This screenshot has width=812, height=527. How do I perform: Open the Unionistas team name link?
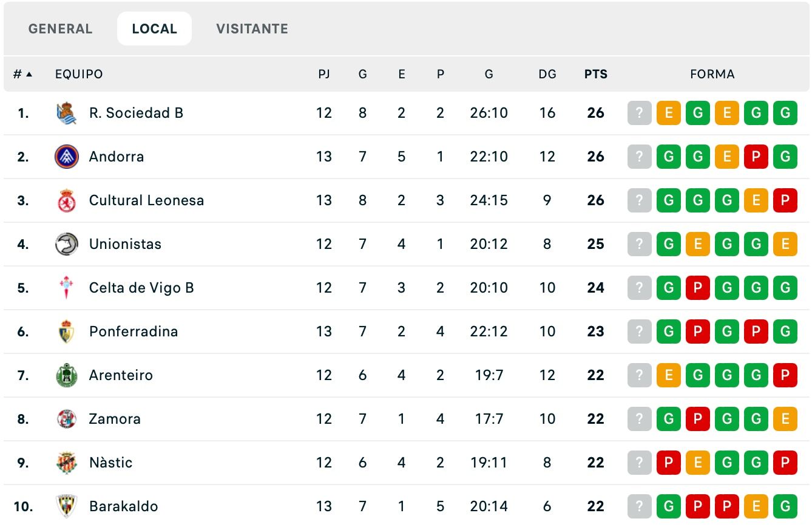(x=125, y=244)
